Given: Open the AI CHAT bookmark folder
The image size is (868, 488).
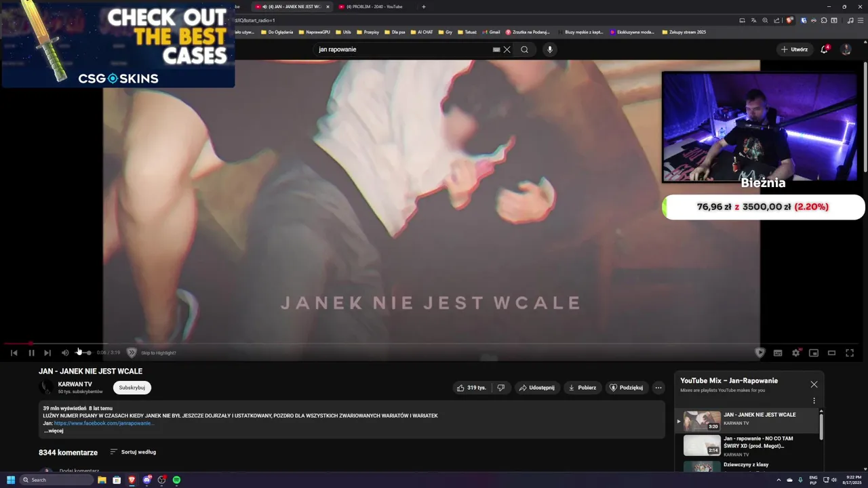Looking at the screenshot, I should [422, 32].
